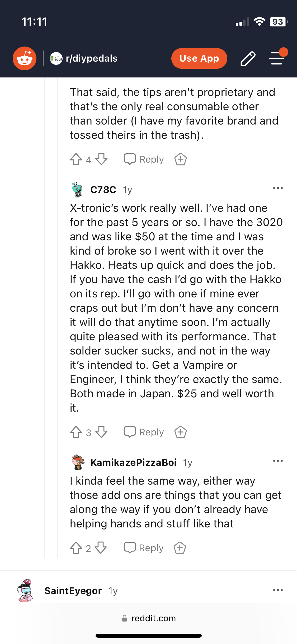Give award on C78C's comment
Viewport: 297px width, 644px height.
181,432
